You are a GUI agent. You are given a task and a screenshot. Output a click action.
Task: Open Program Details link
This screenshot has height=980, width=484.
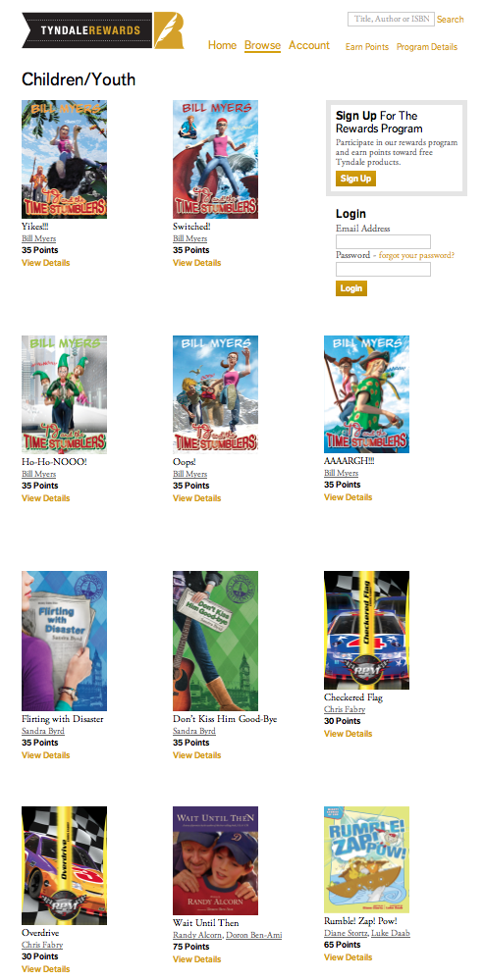click(427, 47)
